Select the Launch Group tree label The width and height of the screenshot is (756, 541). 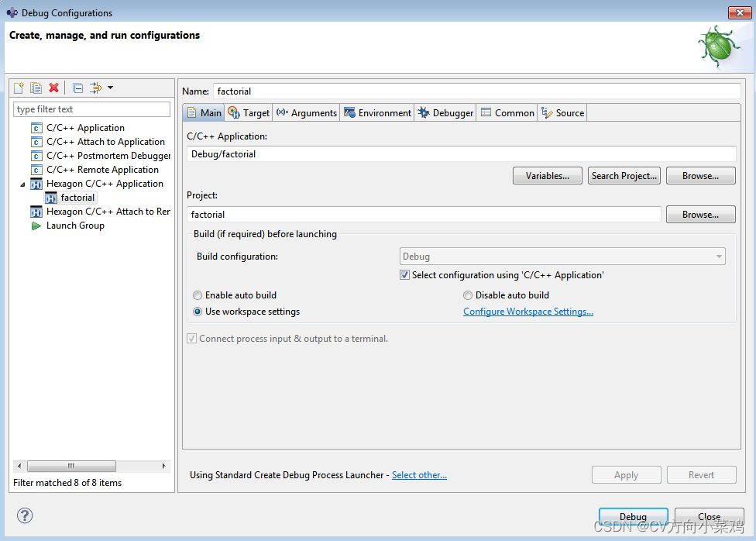(x=75, y=226)
